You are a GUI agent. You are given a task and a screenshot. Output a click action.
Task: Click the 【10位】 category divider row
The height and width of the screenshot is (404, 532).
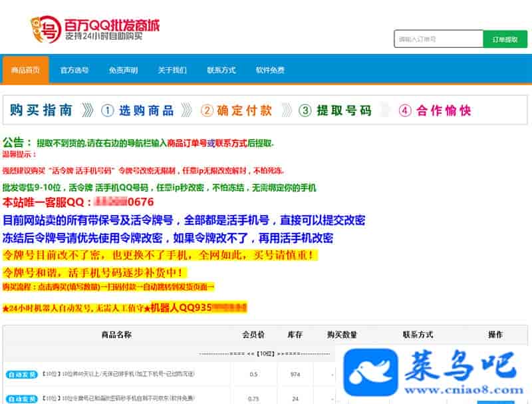(x=265, y=354)
